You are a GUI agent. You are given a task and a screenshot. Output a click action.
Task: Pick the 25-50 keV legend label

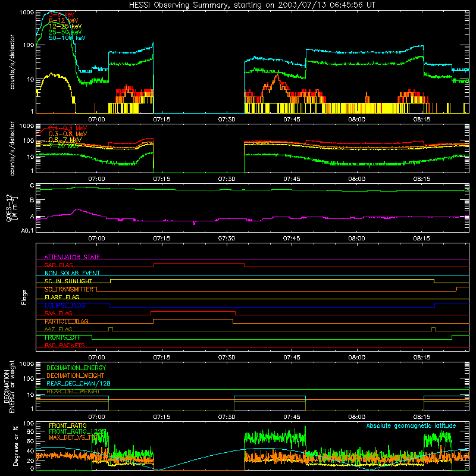coord(65,32)
